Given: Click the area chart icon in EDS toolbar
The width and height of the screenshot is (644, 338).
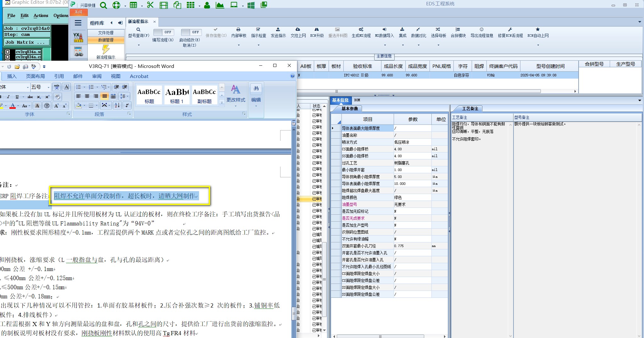Looking at the screenshot, I should pos(220,5).
